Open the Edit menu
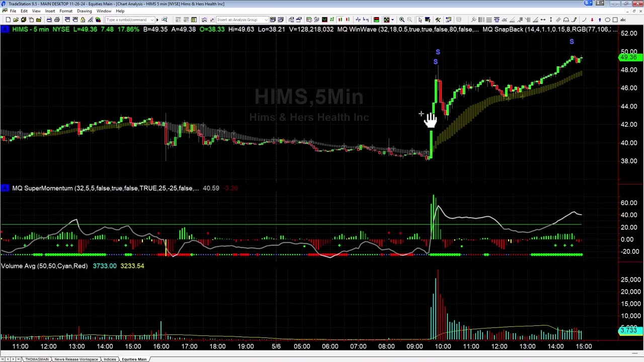The image size is (644, 362). click(24, 11)
